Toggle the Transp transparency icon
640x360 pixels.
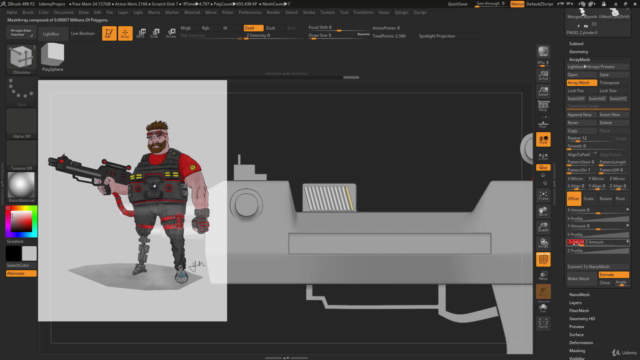tap(543, 276)
